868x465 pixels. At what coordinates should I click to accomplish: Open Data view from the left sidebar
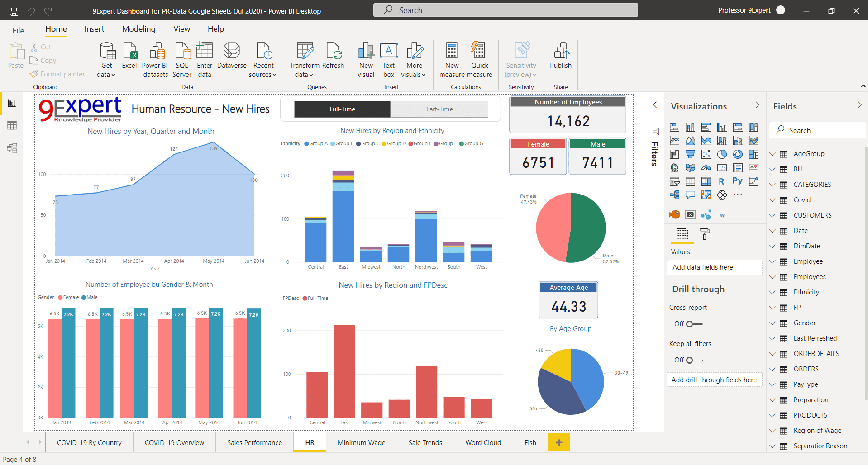[12, 126]
